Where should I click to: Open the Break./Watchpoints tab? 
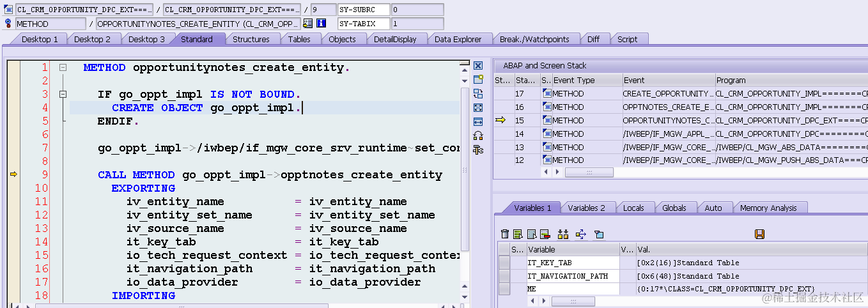click(x=534, y=39)
